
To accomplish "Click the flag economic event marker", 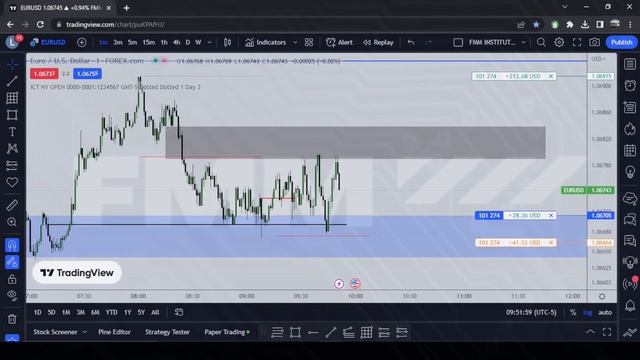I will point(355,284).
